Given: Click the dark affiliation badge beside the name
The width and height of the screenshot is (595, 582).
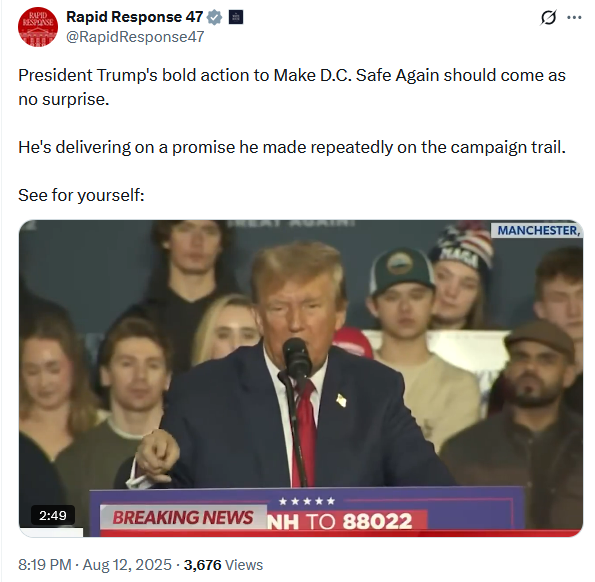Looking at the screenshot, I should [x=236, y=17].
